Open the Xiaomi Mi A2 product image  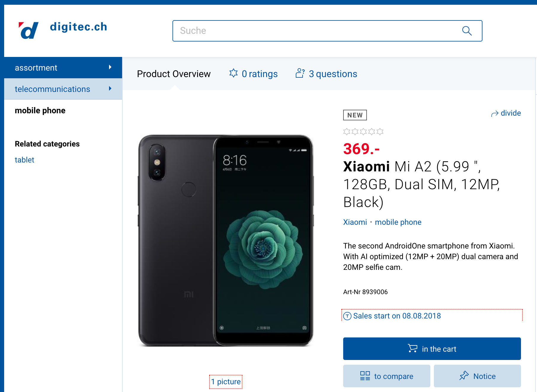226,241
